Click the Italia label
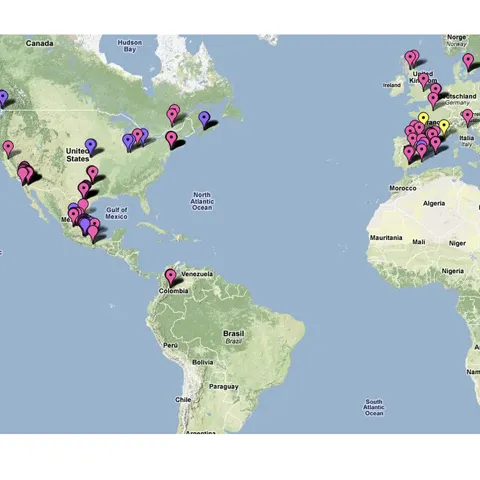 click(467, 138)
